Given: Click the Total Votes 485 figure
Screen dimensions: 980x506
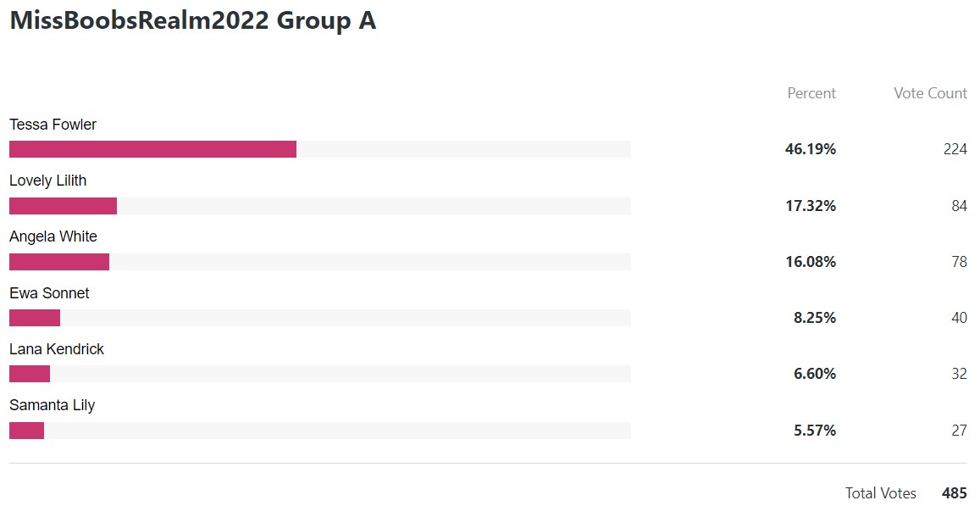Looking at the screenshot, I should (x=955, y=493).
